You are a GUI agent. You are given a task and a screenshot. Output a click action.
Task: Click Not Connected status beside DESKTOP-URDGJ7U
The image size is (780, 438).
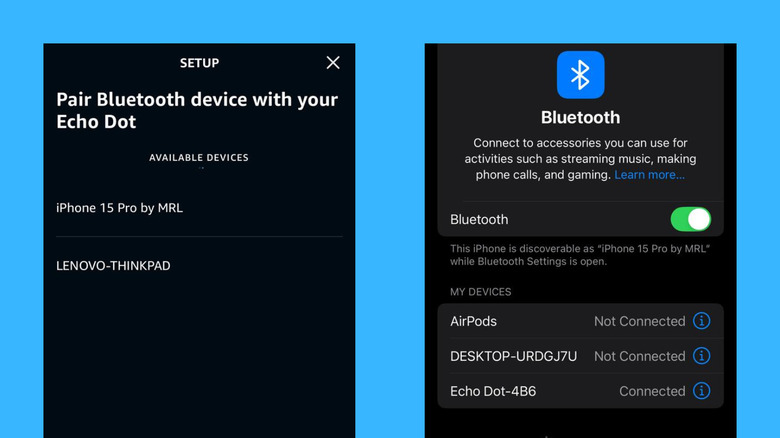[x=640, y=356]
